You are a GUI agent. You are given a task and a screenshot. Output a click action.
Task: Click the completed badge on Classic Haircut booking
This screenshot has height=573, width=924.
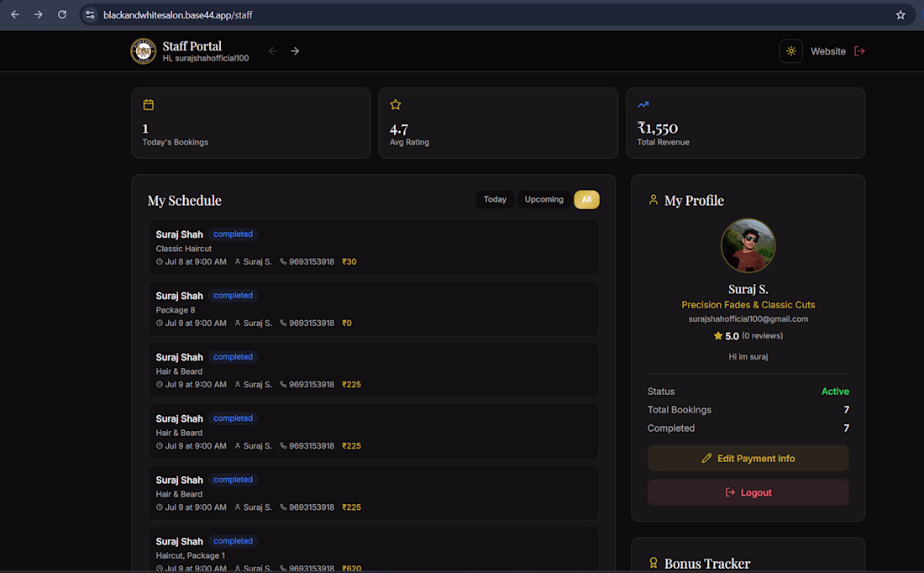[x=233, y=234]
